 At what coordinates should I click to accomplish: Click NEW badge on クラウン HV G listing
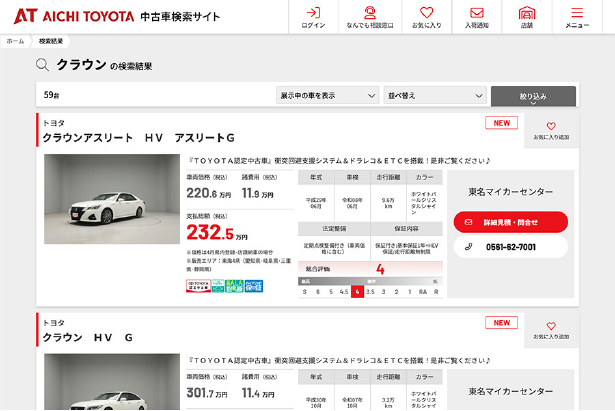point(502,323)
